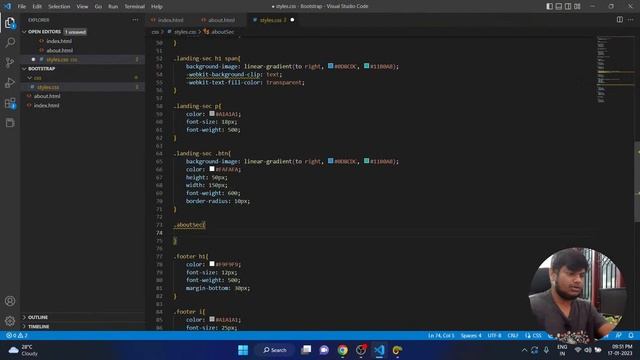Open the Extensions view
The image size is (640, 360).
(10, 103)
